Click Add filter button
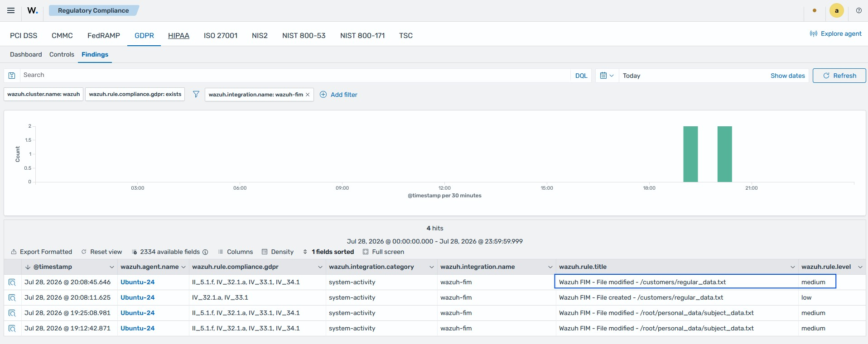This screenshot has height=344, width=868. [338, 95]
